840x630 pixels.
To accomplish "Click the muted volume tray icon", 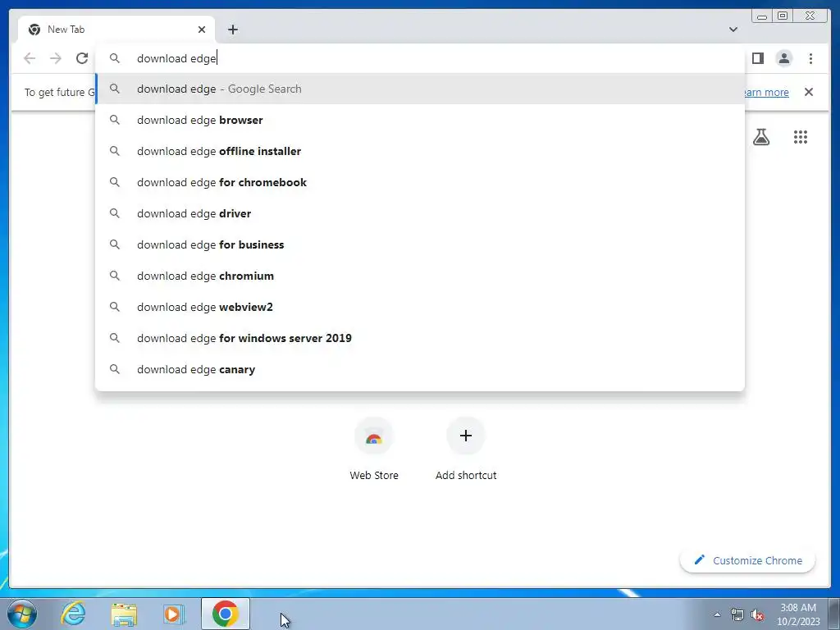I will coord(757,614).
